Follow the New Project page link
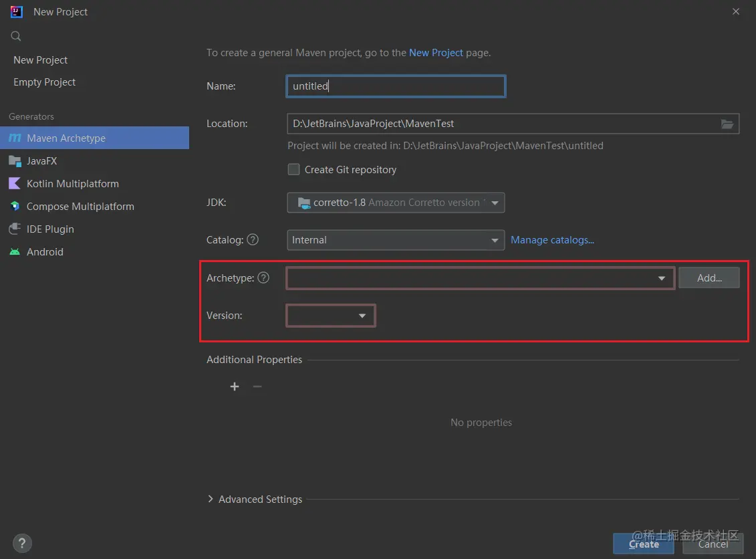The height and width of the screenshot is (559, 756). (x=436, y=53)
